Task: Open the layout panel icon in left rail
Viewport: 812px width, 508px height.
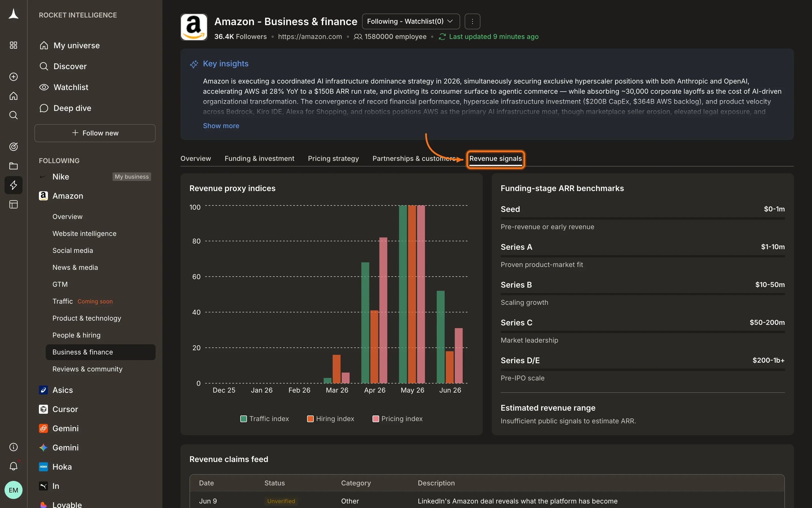Action: coord(14,205)
